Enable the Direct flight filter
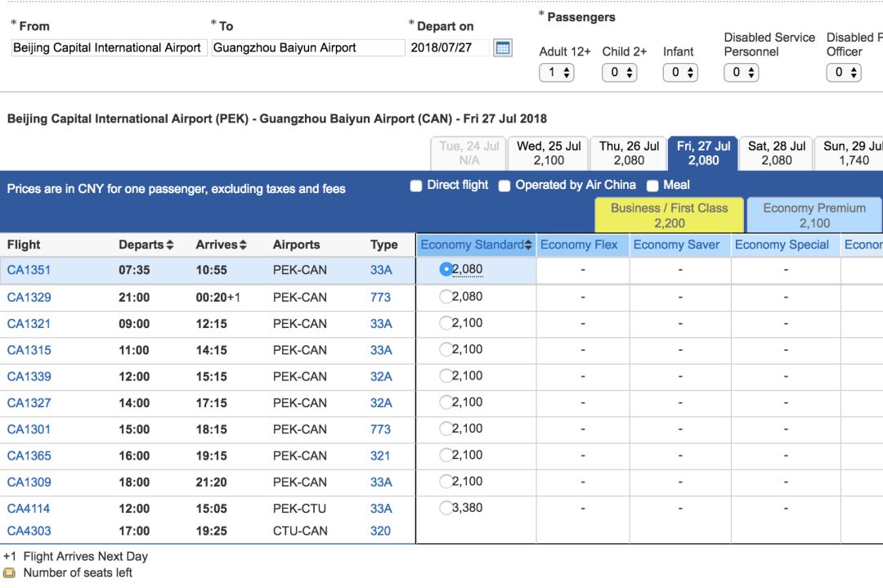The height and width of the screenshot is (588, 883). click(x=416, y=186)
